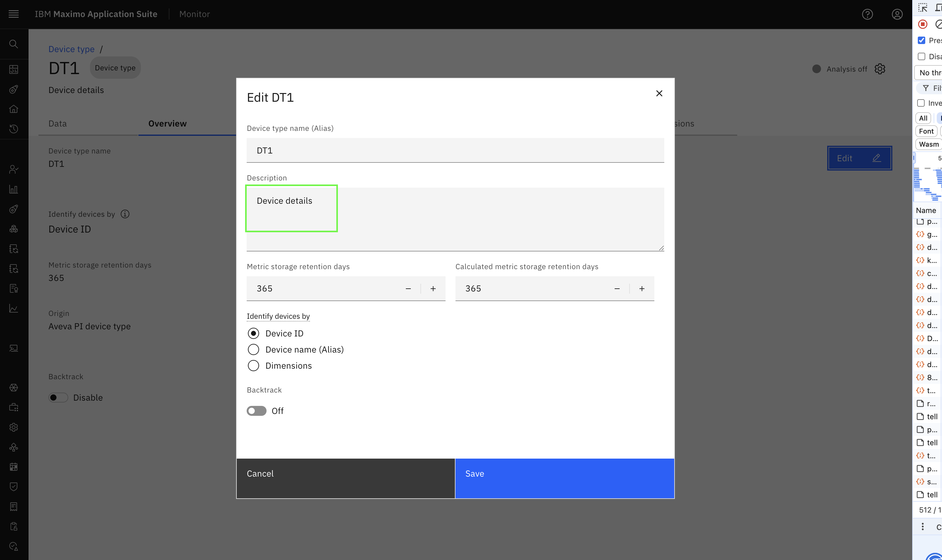The height and width of the screenshot is (560, 942).
Task: Click the search icon in sidebar
Action: 14,44
